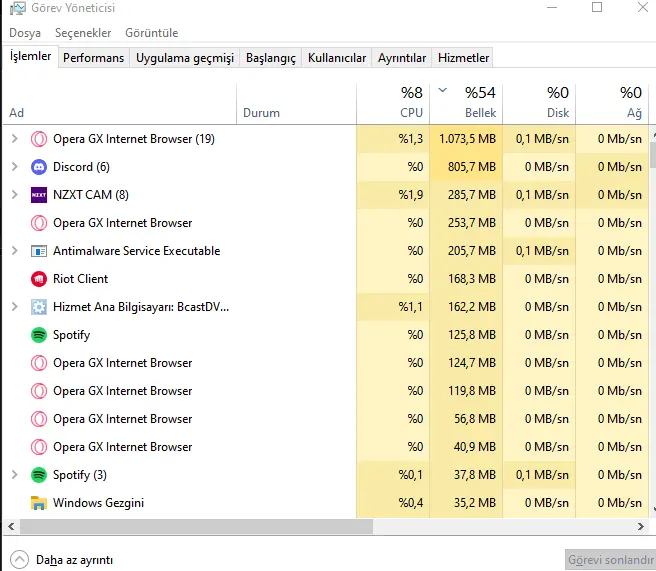The width and height of the screenshot is (656, 571).
Task: Click the Spotify icon using 125,8 MB
Action: (39, 335)
